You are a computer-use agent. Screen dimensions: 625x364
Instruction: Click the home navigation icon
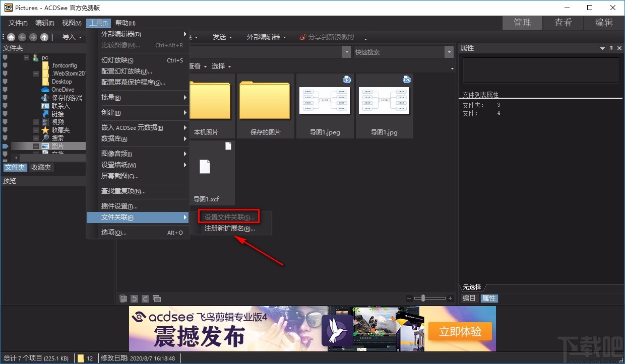click(x=11, y=37)
